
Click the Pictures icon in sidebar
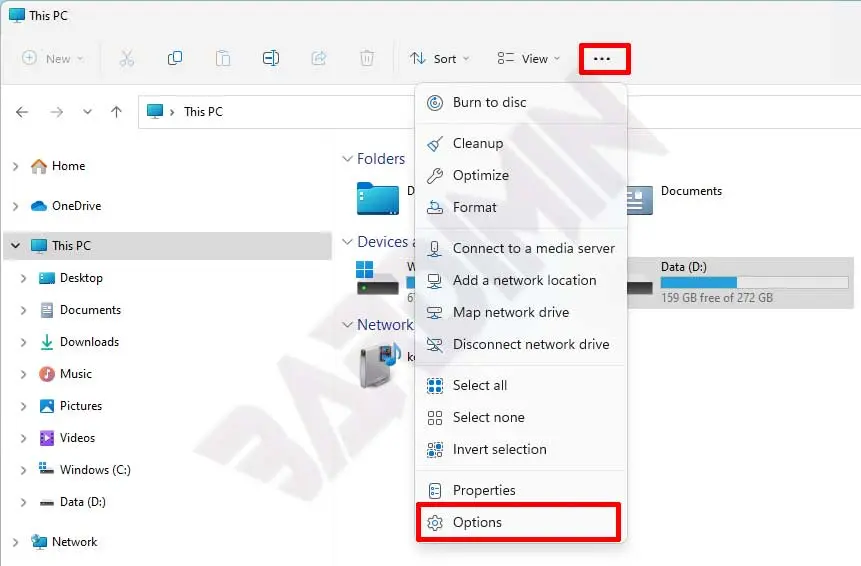click(x=47, y=406)
